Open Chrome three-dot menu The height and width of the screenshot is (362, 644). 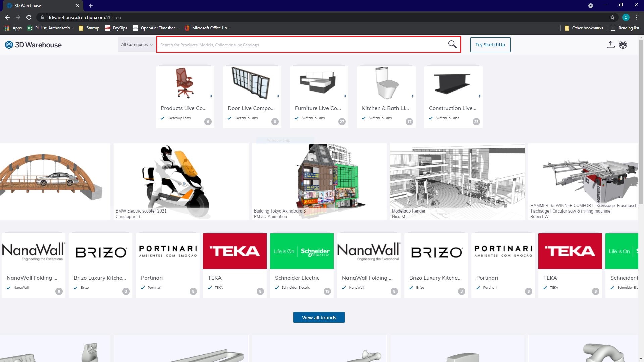click(x=637, y=17)
